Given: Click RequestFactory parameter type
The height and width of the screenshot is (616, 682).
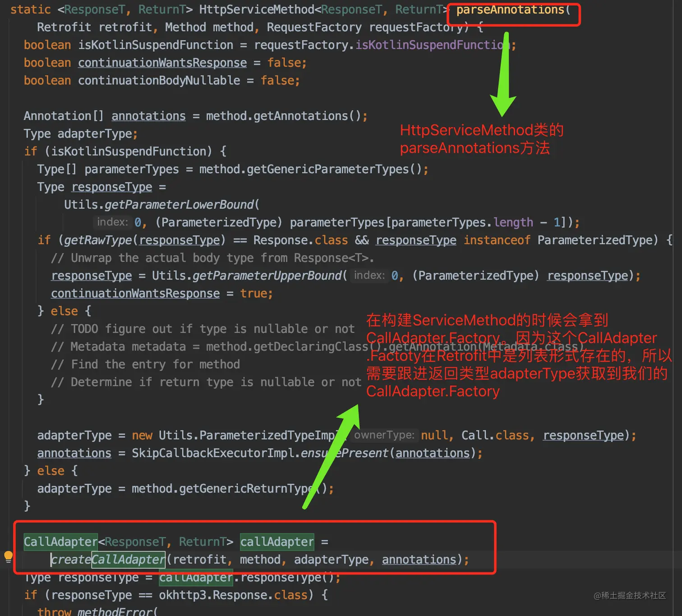Looking at the screenshot, I should (x=314, y=28).
